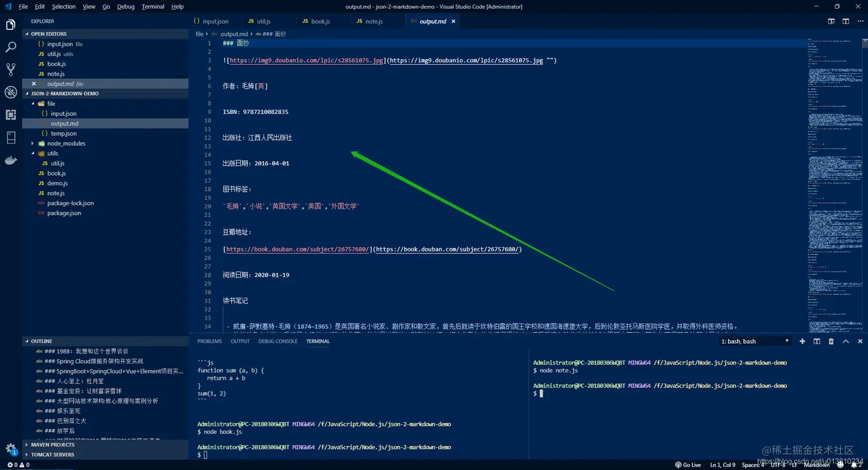
Task: Switch to the input.json editor tab
Action: tap(215, 21)
